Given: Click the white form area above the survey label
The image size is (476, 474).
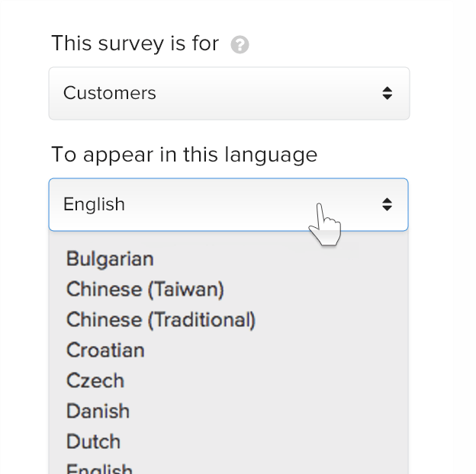Looking at the screenshot, I should click(229, 14).
